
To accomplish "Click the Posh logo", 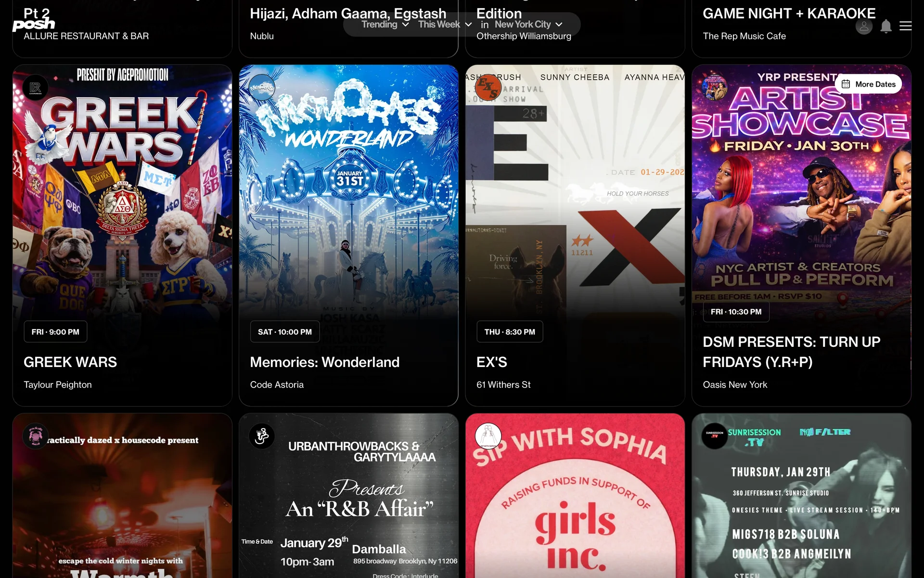I will tap(34, 24).
